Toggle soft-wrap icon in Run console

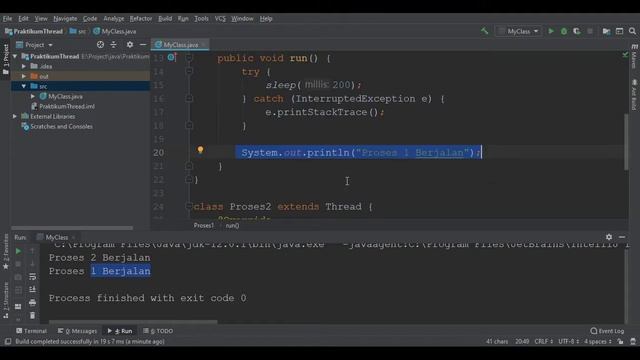(x=33, y=277)
